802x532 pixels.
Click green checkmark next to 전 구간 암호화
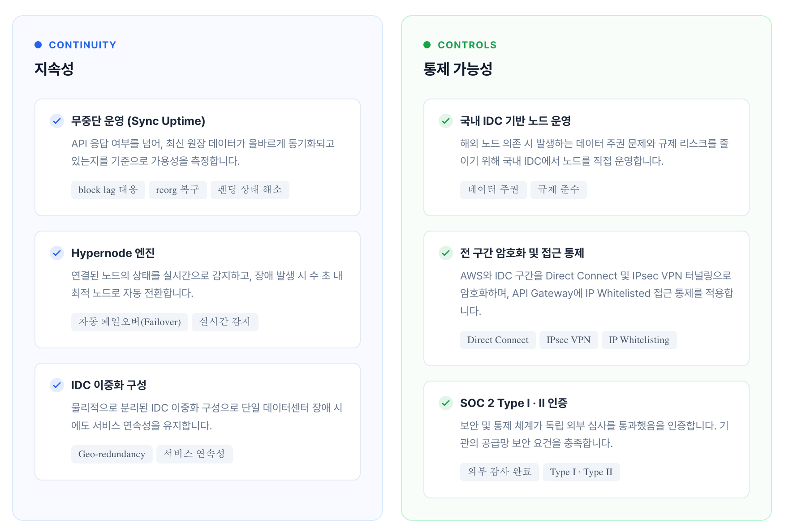tap(446, 253)
